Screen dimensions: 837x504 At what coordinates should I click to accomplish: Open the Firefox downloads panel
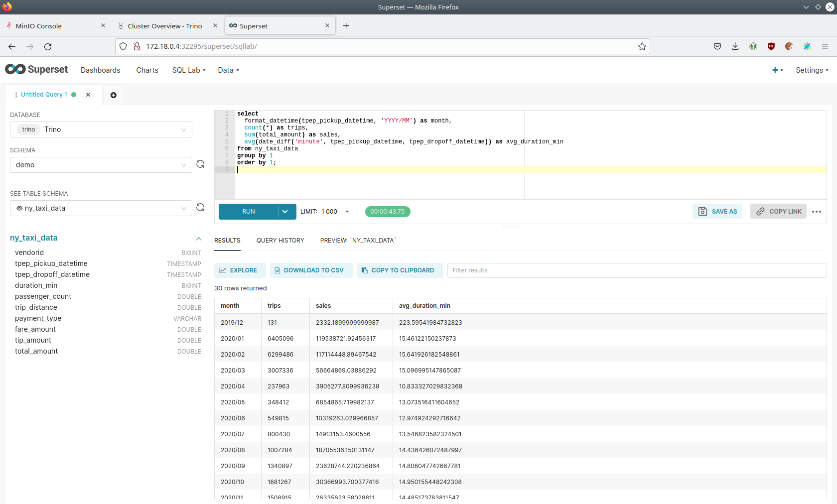(735, 46)
